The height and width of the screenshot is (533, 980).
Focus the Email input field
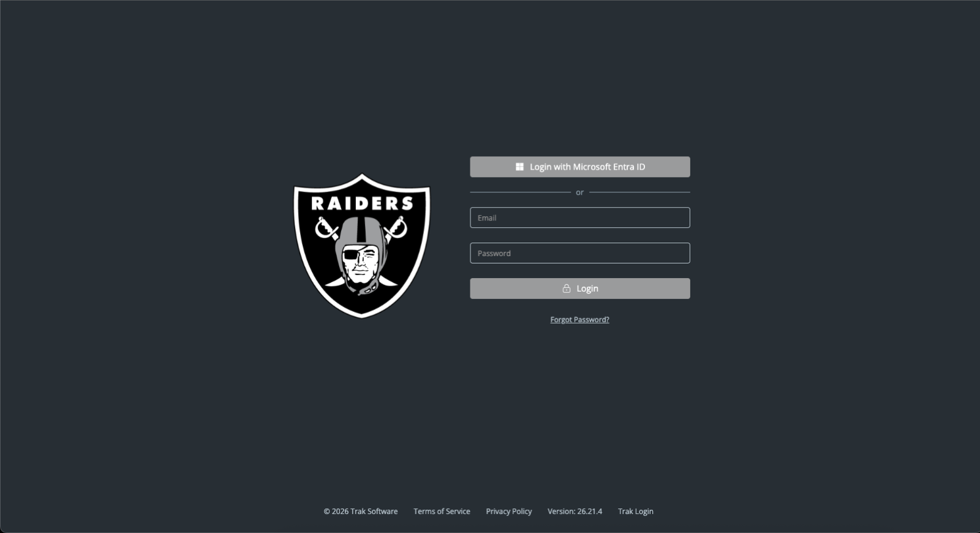tap(580, 217)
